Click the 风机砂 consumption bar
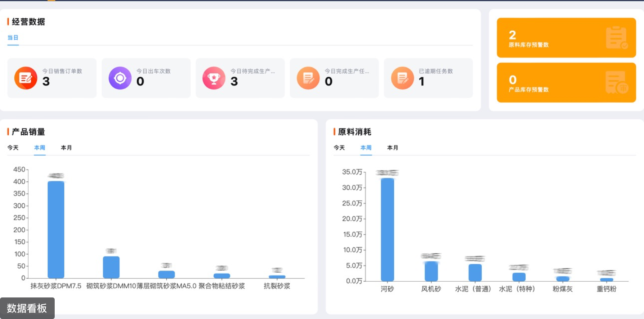Image resolution: width=644 pixels, height=319 pixels. tap(431, 271)
